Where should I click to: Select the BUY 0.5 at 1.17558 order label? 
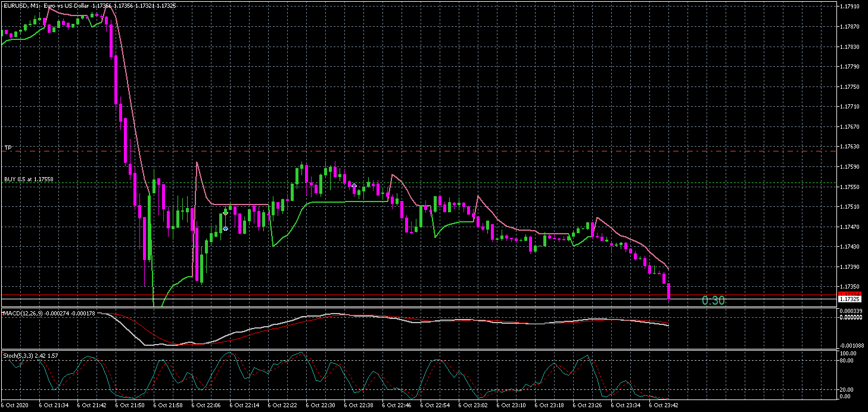click(29, 179)
